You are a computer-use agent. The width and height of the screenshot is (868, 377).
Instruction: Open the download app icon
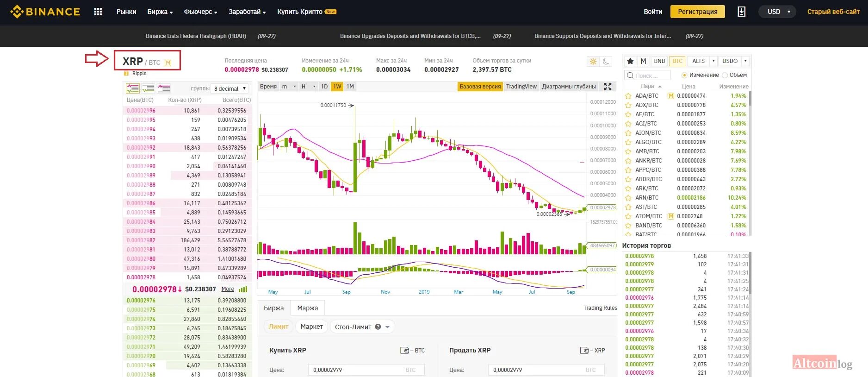point(741,12)
